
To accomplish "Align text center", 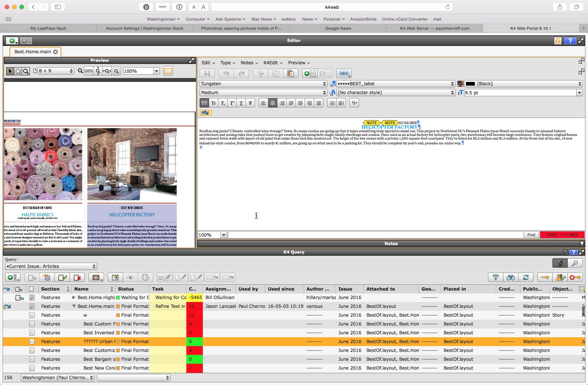I will click(x=272, y=103).
